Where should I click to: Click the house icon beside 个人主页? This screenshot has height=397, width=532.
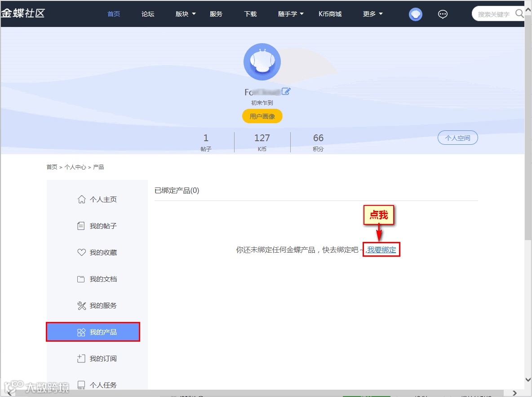(81, 199)
